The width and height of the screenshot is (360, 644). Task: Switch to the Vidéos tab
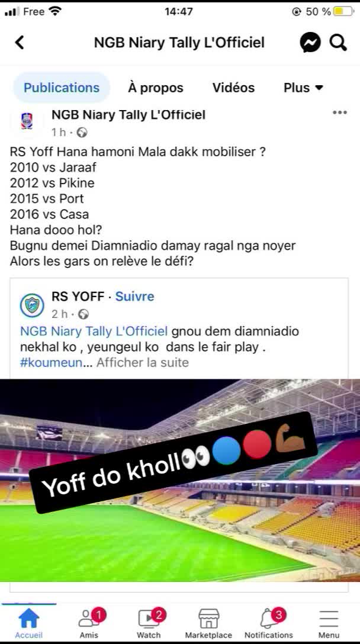(233, 88)
